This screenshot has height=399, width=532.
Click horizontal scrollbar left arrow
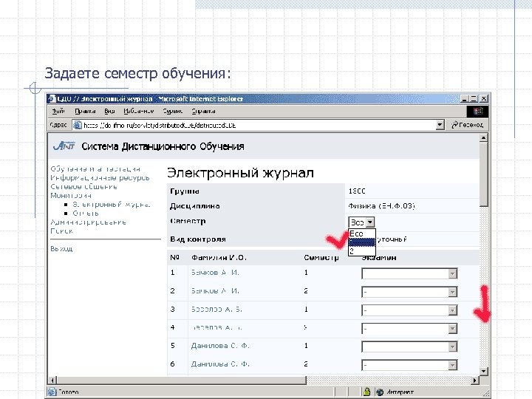(x=52, y=381)
